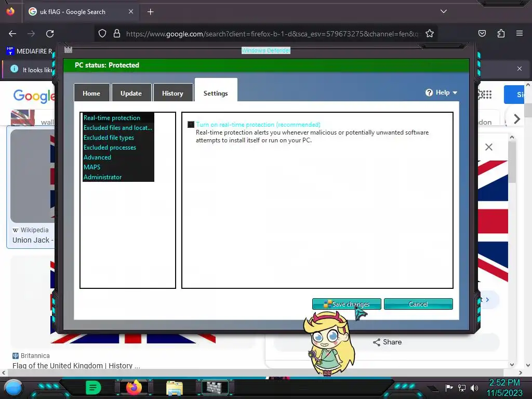Check Turn on real-time protection checkbox
The image size is (532, 399).
[x=191, y=125]
